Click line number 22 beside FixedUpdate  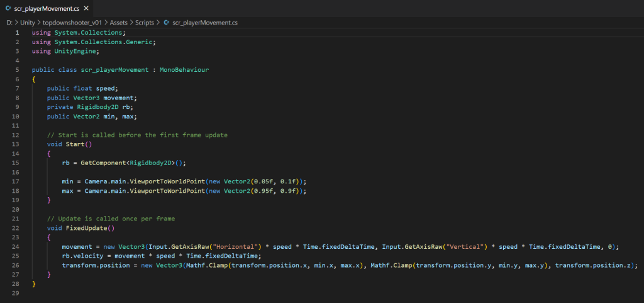click(16, 228)
